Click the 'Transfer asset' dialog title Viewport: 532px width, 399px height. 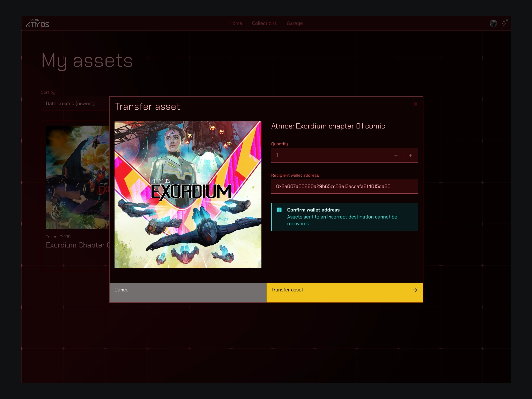[x=147, y=107]
